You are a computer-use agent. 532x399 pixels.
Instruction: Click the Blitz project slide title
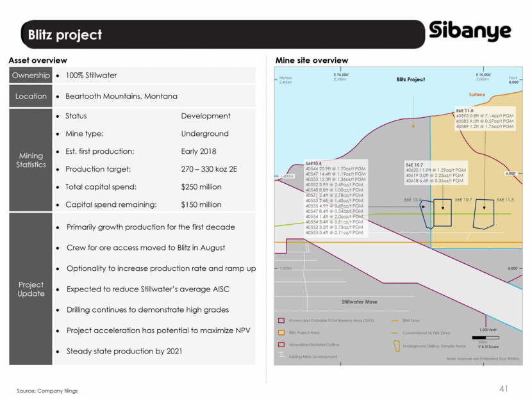point(65,35)
